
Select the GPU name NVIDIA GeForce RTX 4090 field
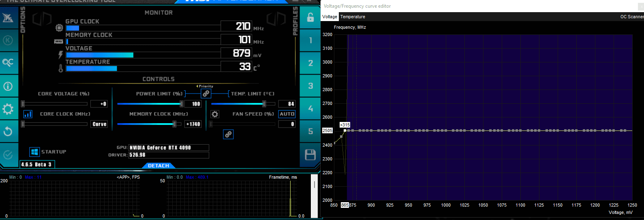[x=169, y=148]
